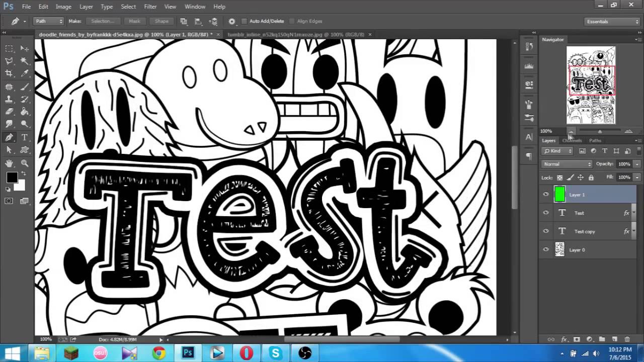Enable Auto Add/Delete checkbox
644x362 pixels.
pyautogui.click(x=245, y=21)
